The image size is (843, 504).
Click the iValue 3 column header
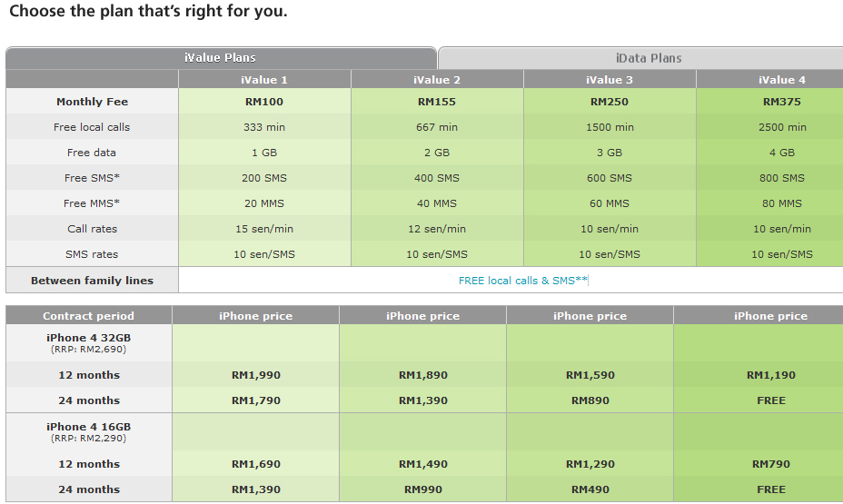pyautogui.click(x=610, y=80)
